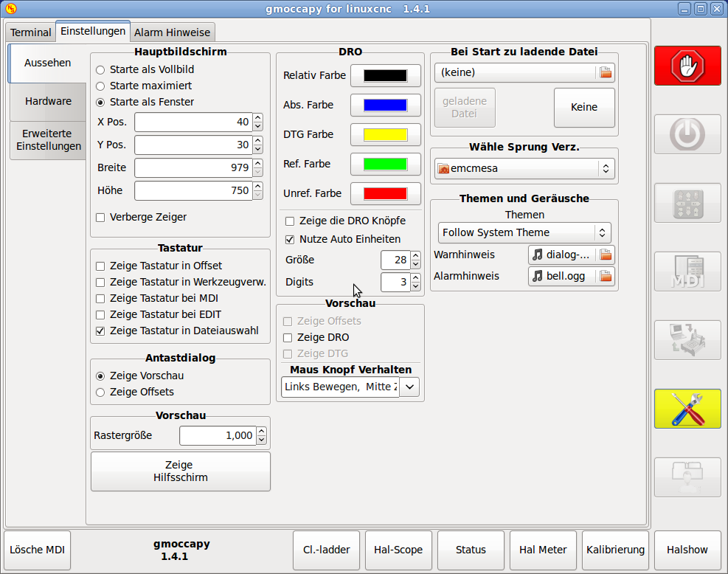
Task: Enable Zeige die DRO Knöpfe checkbox
Action: click(x=290, y=221)
